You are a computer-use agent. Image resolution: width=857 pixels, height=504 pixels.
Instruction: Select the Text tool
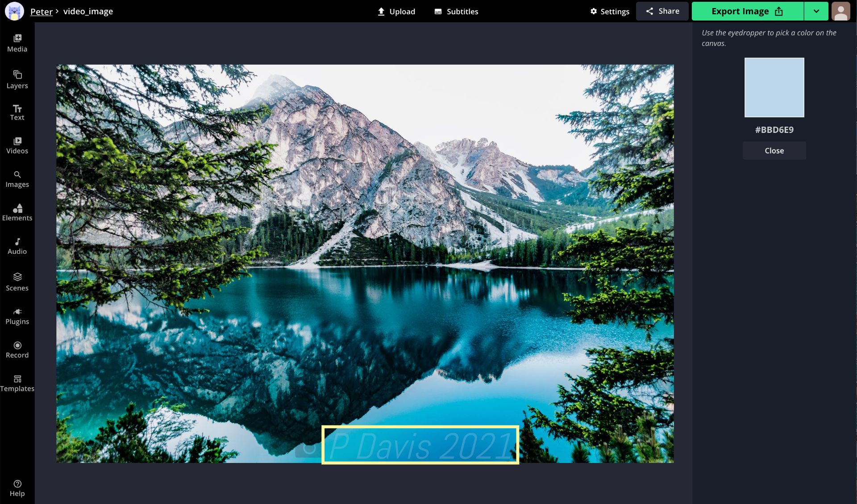pyautogui.click(x=17, y=112)
